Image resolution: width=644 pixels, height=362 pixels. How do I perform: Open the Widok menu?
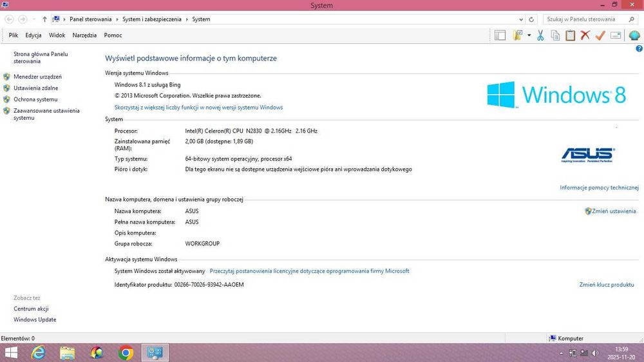(x=57, y=35)
